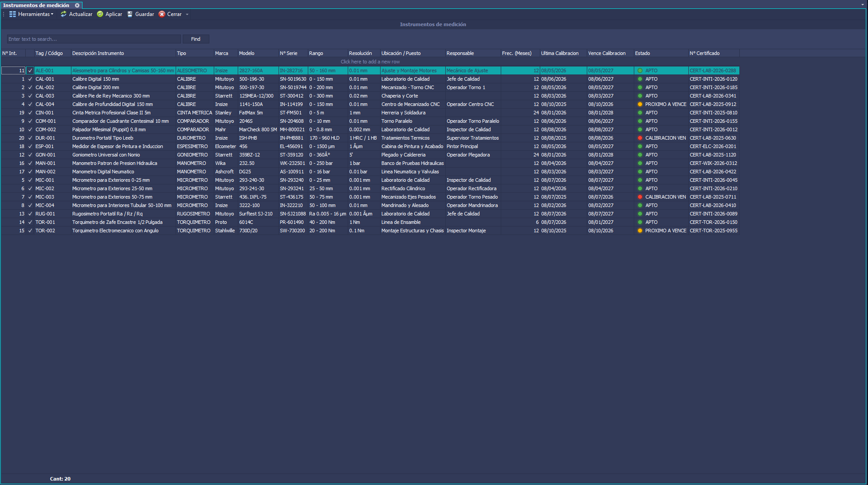Click the search text input field

pyautogui.click(x=94, y=39)
